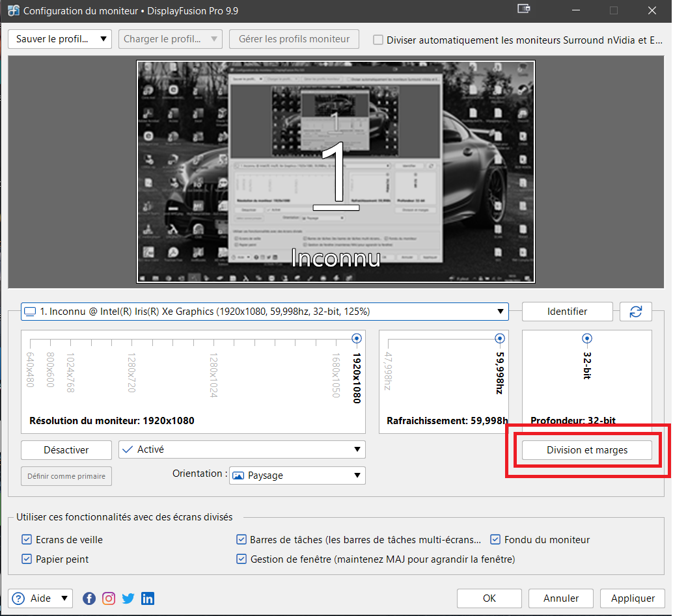Confirm with the OK button
This screenshot has width=673, height=616.
click(489, 598)
